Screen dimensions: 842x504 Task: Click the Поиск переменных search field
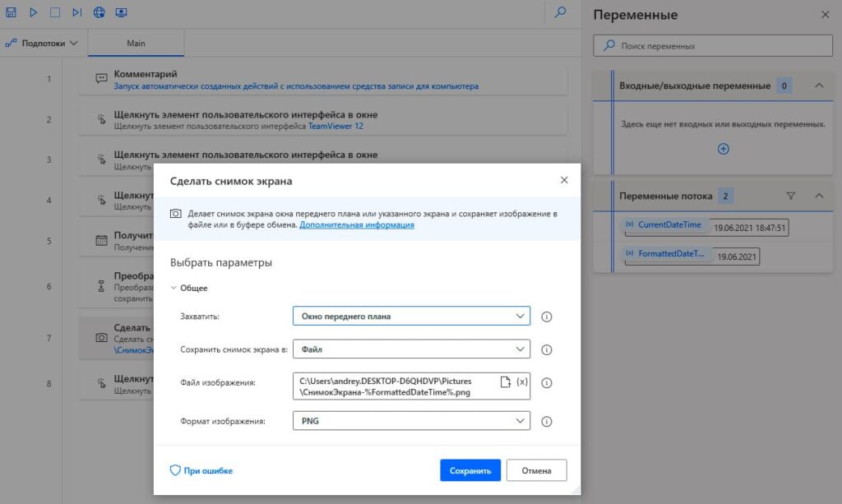[x=713, y=45]
